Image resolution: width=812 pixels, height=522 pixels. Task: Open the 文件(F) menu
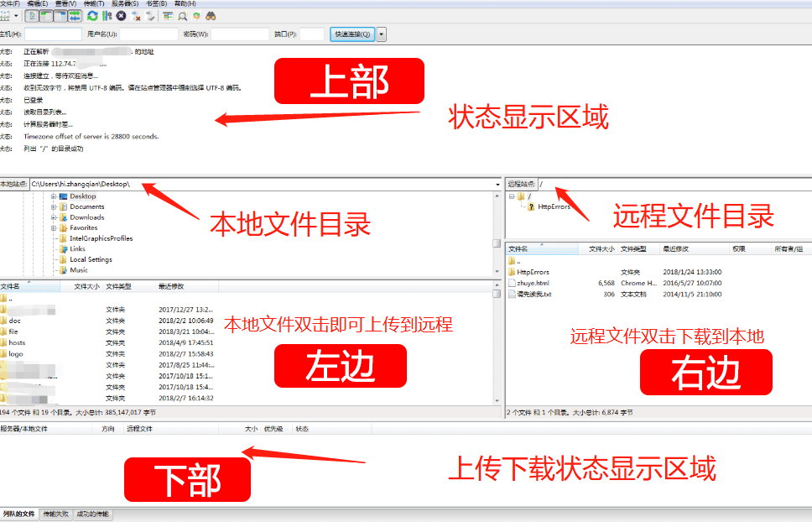coord(9,3)
